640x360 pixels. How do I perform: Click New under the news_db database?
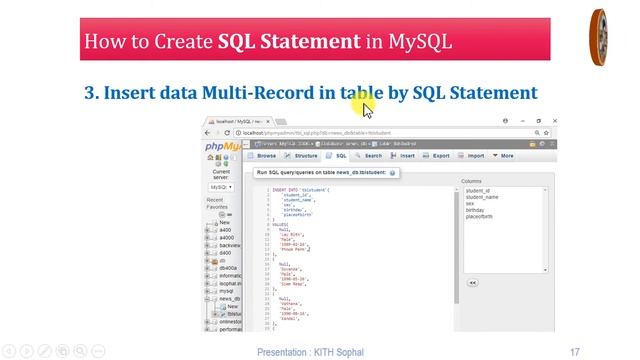pyautogui.click(x=233, y=307)
